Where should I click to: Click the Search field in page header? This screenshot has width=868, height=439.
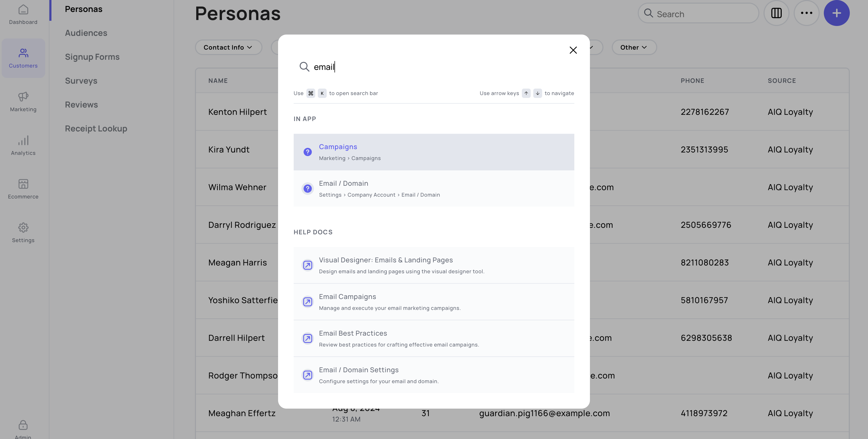698,14
